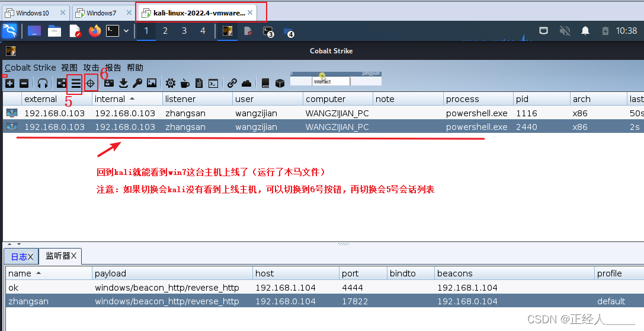Switch to workspace 1 in the panel
This screenshot has width=644, height=331.
[146, 31]
